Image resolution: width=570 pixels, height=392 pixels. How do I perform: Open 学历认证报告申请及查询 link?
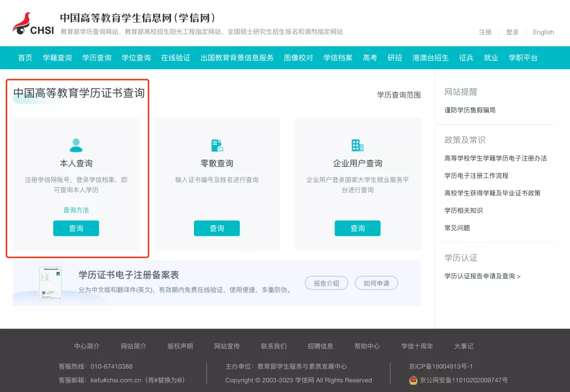click(x=482, y=276)
